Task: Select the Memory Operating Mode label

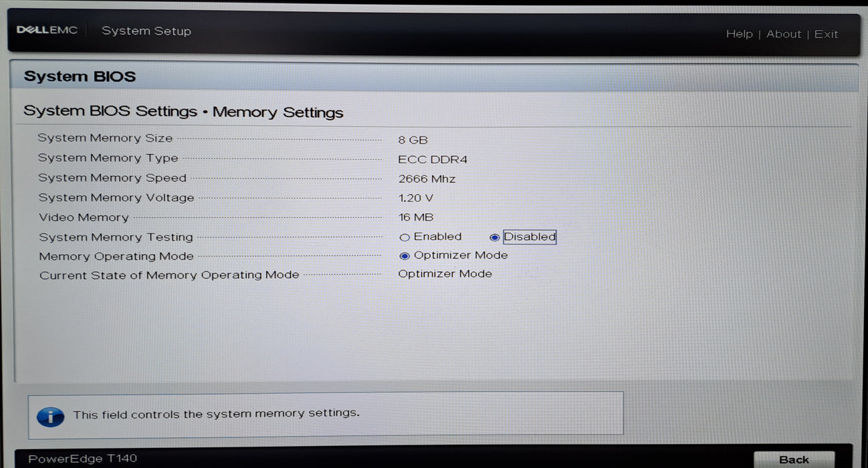Action: coord(116,257)
